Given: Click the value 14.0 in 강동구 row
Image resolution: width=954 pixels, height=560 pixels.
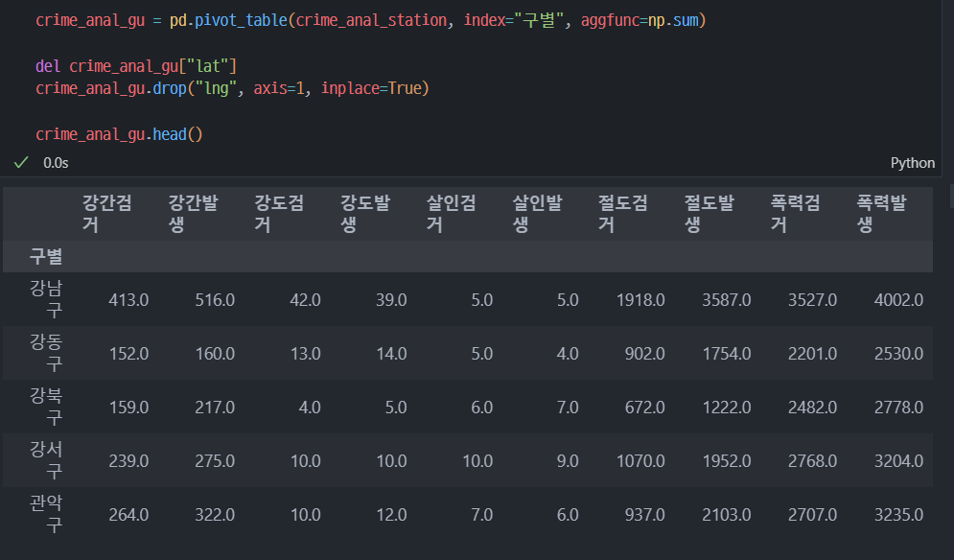Looking at the screenshot, I should point(391,354).
